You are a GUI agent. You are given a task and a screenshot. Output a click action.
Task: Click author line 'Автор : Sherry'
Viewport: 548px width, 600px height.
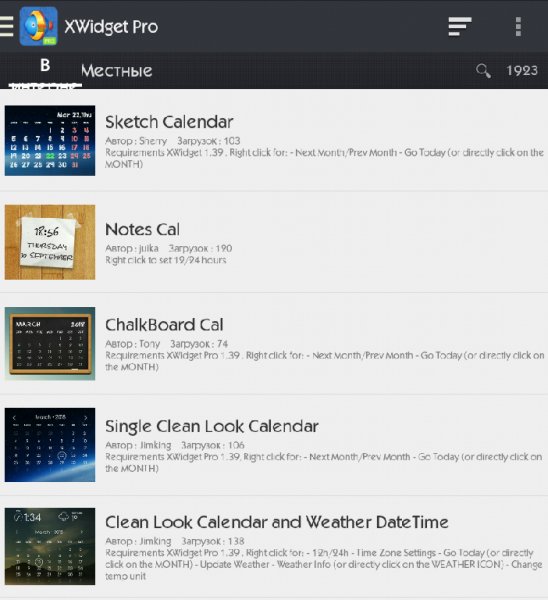click(136, 141)
